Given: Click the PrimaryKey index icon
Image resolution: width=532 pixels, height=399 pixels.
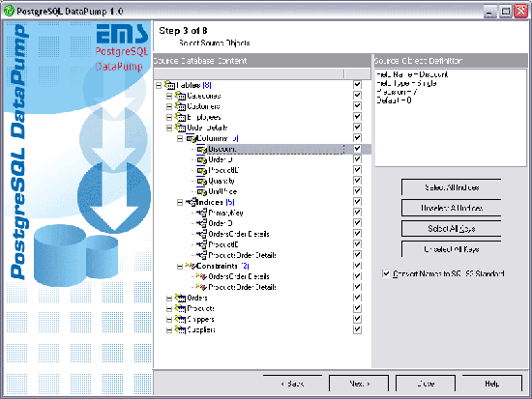Looking at the screenshot, I should point(201,213).
